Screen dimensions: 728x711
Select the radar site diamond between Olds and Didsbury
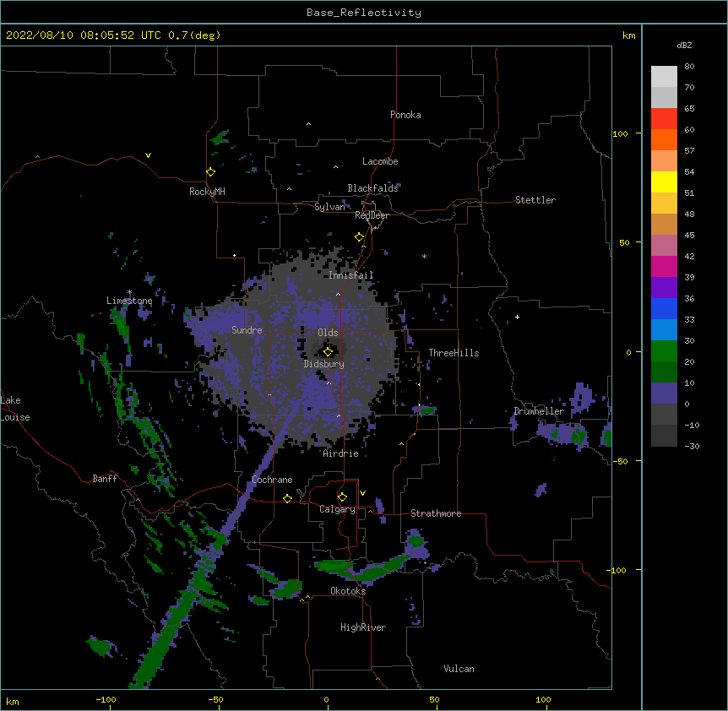pyautogui.click(x=328, y=352)
